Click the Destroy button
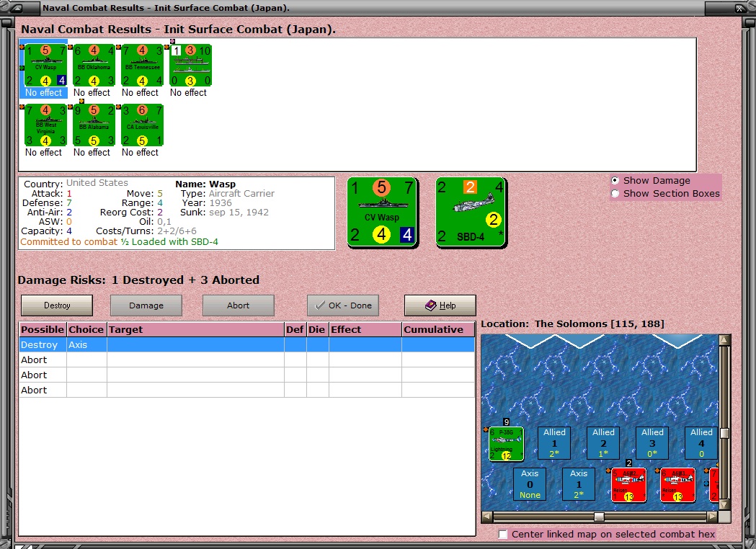Screen dimensions: 756x549 (57, 305)
